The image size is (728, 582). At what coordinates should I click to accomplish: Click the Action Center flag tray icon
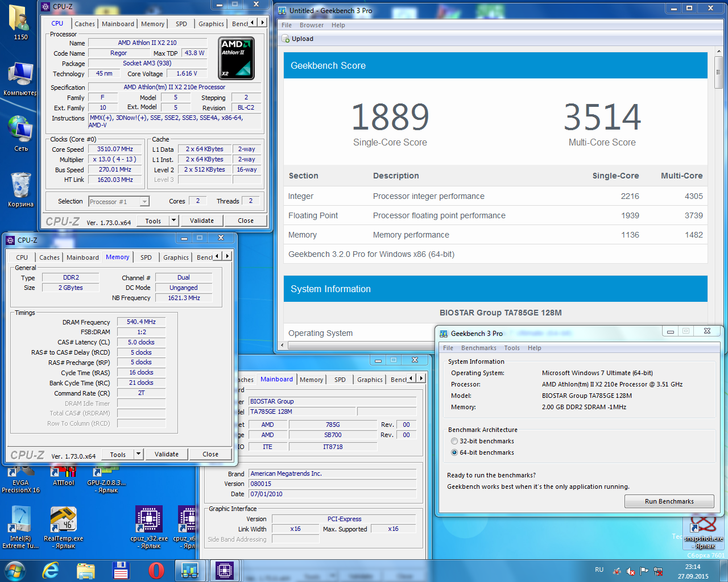coord(644,571)
